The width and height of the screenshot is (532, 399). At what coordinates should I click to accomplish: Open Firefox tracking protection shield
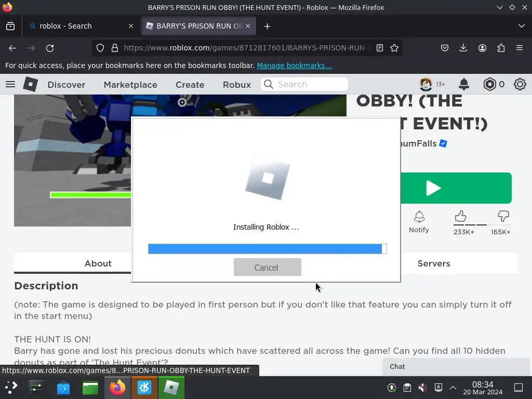point(100,48)
